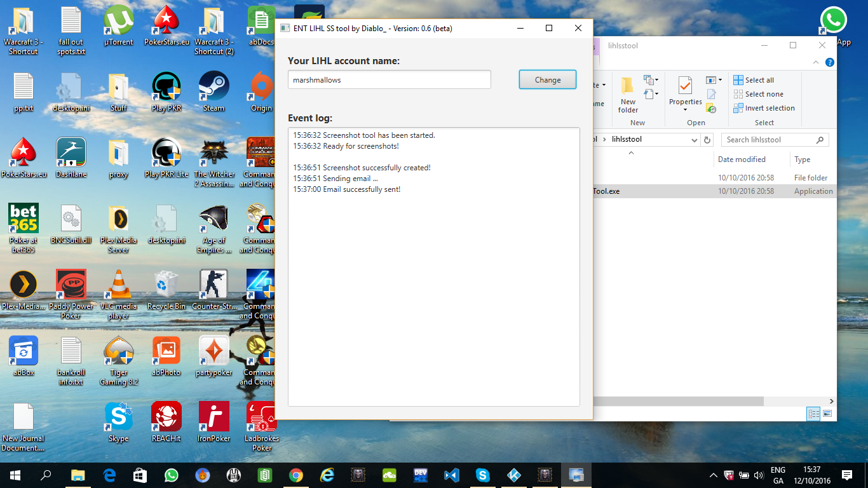Click Select none in Explorer ribbon
Screen dimensions: 868x488
[758, 94]
